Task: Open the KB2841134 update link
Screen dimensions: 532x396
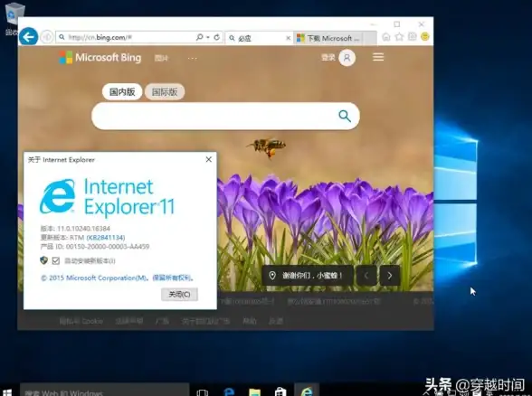Action: point(106,237)
